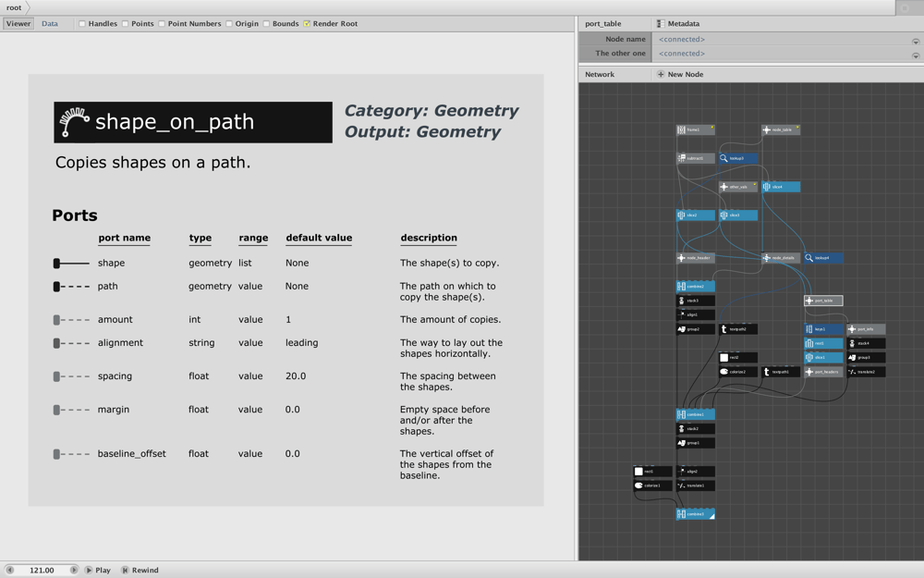
Task: Select the lookup3 magnifier node
Action: [x=737, y=158]
